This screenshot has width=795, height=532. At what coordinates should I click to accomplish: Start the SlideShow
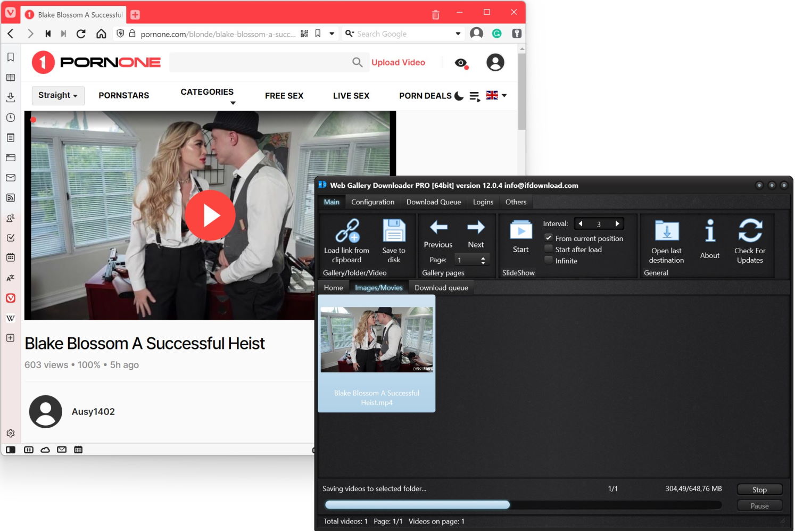(x=520, y=237)
